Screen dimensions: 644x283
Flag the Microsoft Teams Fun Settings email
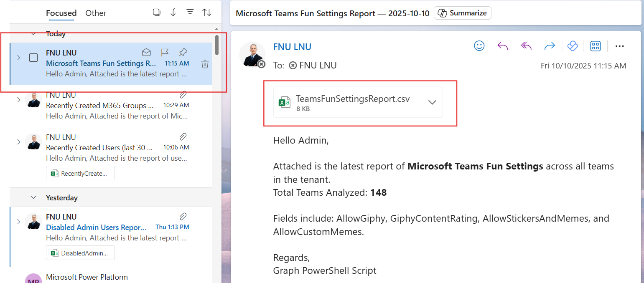[x=165, y=53]
